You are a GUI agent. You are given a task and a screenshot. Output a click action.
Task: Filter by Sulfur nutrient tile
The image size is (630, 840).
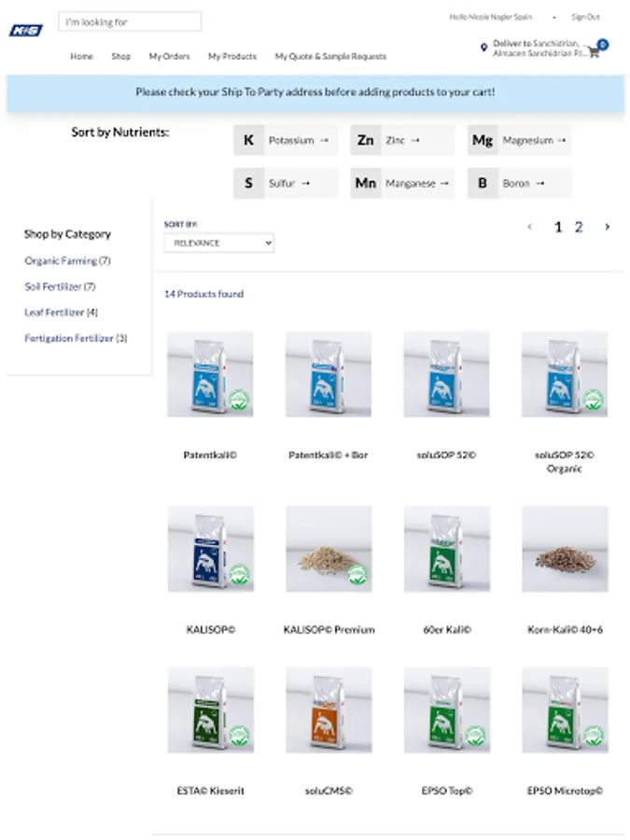coord(286,183)
